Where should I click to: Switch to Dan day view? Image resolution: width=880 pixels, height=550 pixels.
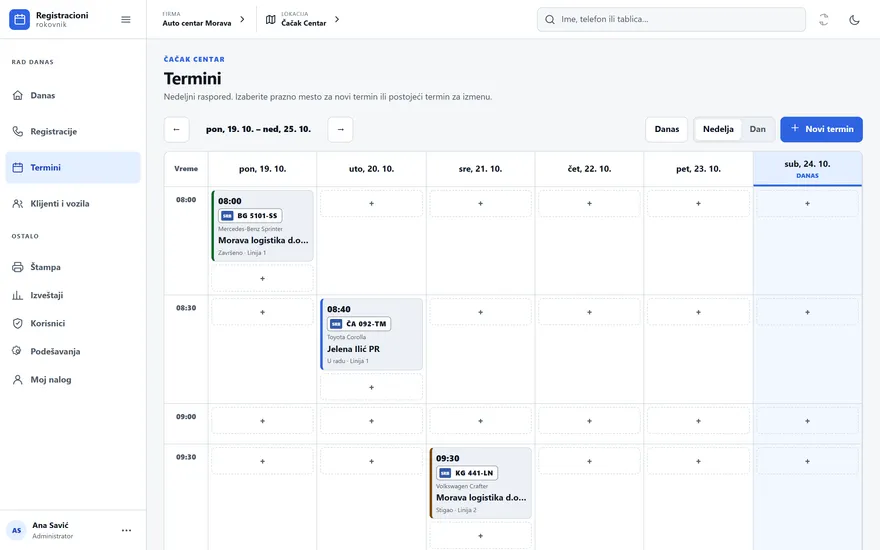pos(758,129)
